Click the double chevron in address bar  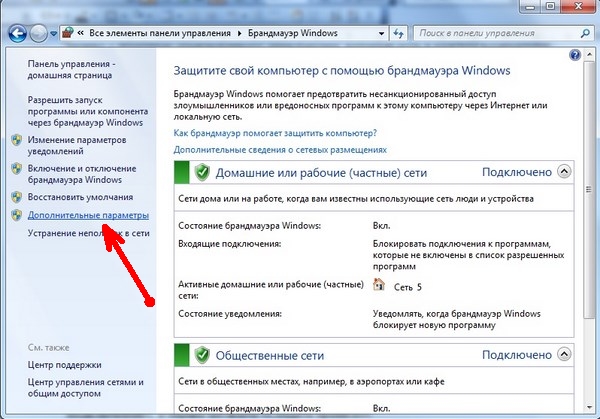81,33
